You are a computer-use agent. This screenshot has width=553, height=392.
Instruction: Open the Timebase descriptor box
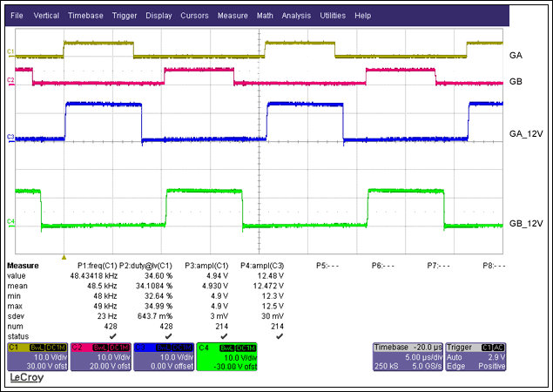tap(406, 357)
